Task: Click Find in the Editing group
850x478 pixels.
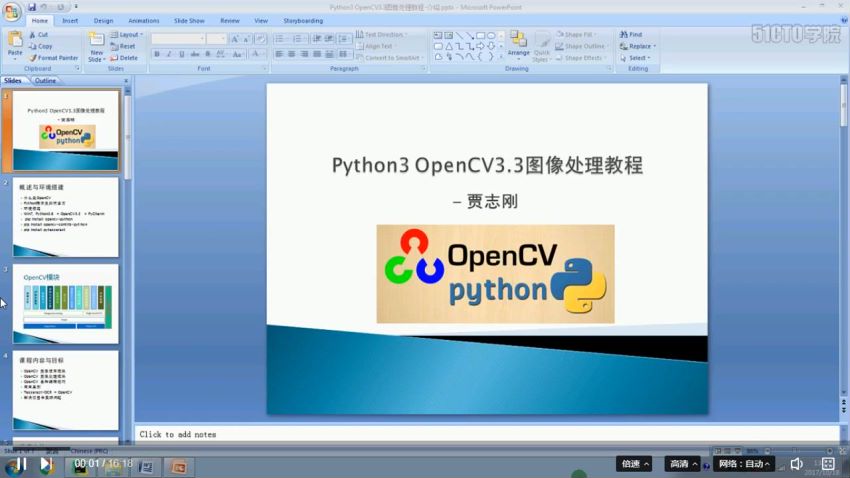Action: [x=631, y=35]
